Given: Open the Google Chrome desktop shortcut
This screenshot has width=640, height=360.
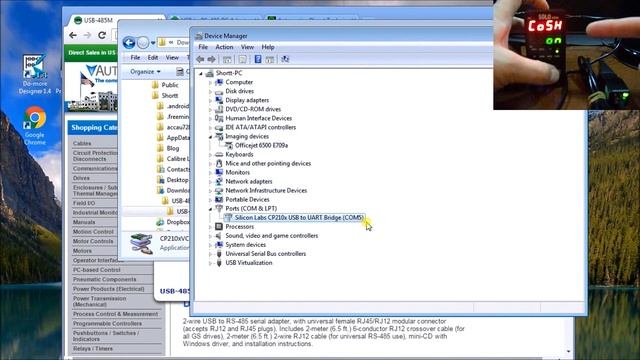Looking at the screenshot, I should pos(35,125).
